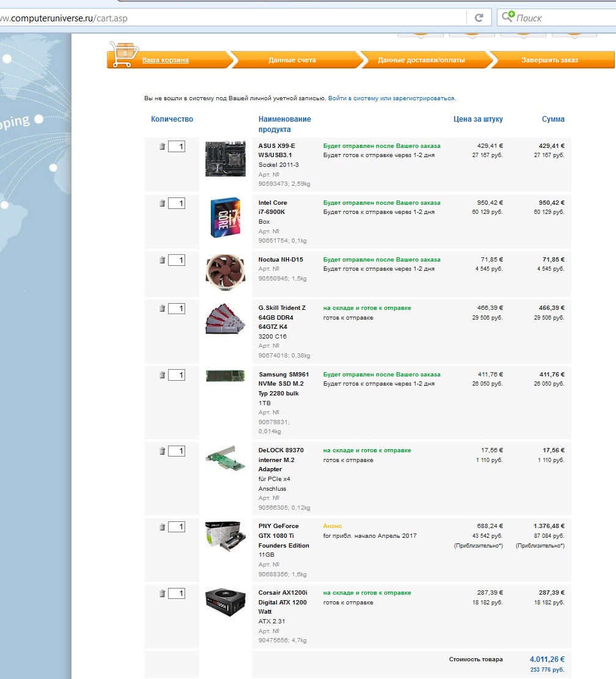Click total 4.011,26 € amount

[547, 659]
